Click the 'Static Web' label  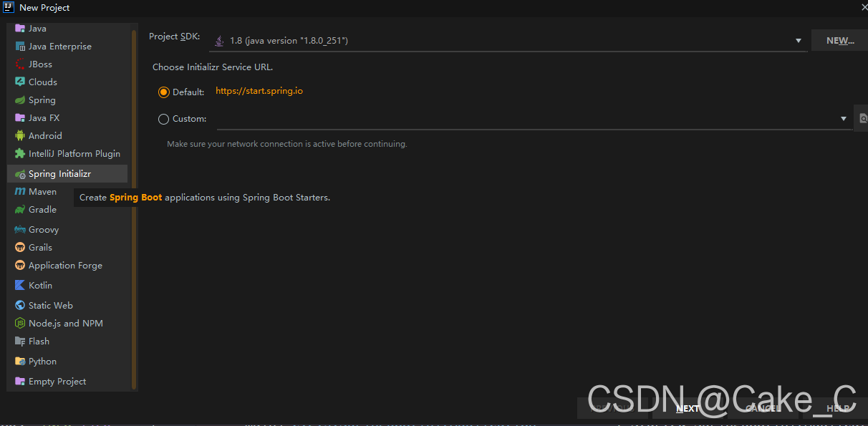click(51, 305)
